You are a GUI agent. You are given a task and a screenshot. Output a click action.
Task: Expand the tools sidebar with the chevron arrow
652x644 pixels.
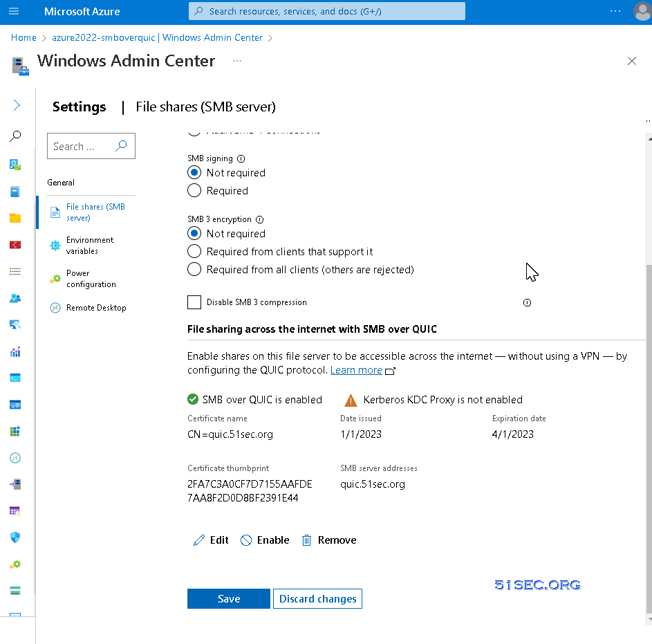point(16,105)
